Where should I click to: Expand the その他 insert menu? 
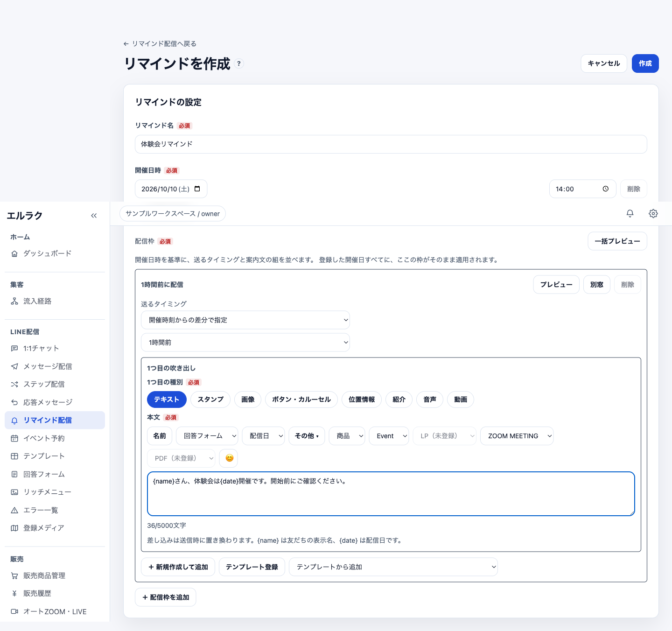click(x=307, y=436)
